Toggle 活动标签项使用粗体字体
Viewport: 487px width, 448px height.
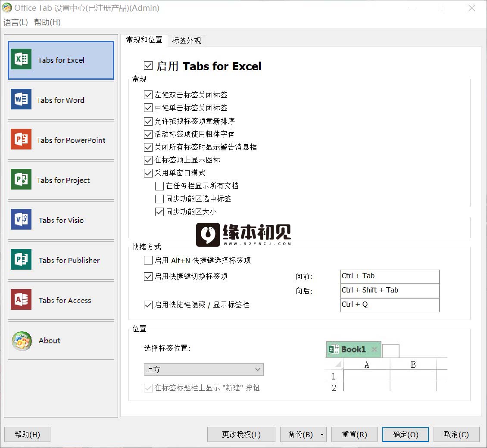[148, 134]
